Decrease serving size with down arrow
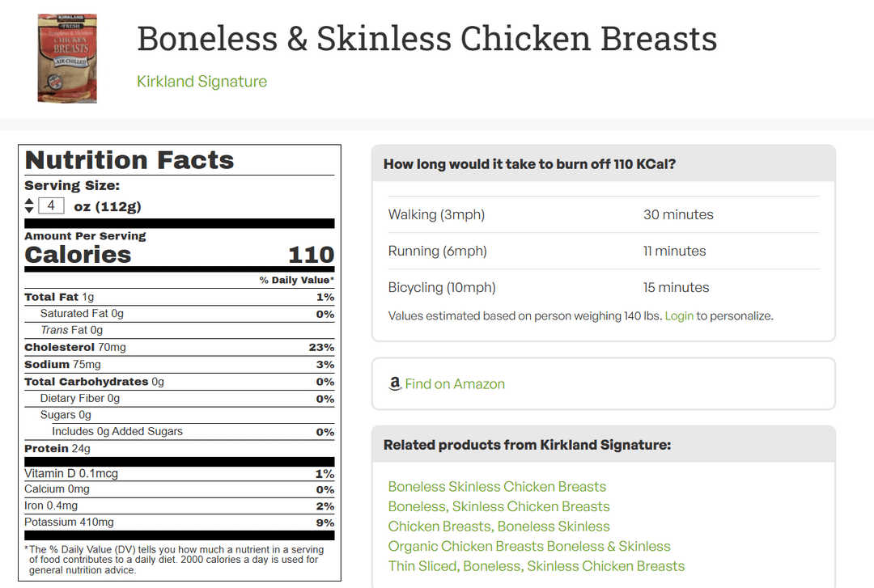The height and width of the screenshot is (588, 874). [x=30, y=210]
